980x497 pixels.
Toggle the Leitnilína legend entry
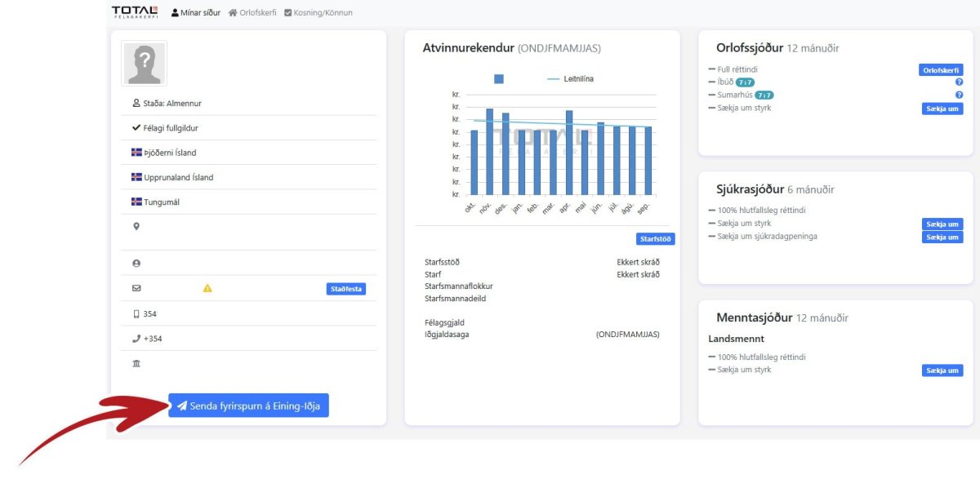(x=570, y=79)
